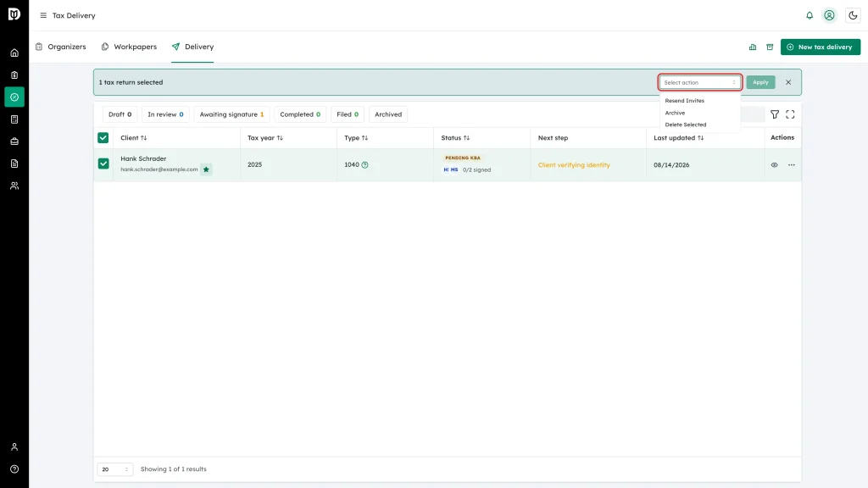The image size is (868, 488).
Task: Click the star icon next to Hank Schrader email
Action: coord(206,169)
